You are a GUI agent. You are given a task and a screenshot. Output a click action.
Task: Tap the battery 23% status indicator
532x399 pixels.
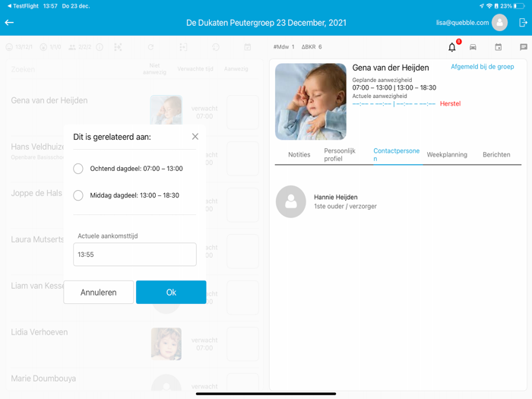[x=512, y=6]
